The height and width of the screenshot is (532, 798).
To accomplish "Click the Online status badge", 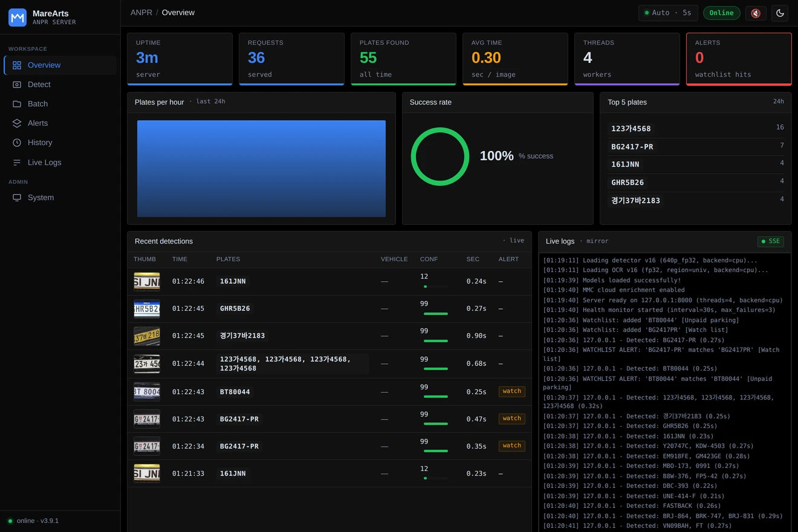I will (x=721, y=13).
